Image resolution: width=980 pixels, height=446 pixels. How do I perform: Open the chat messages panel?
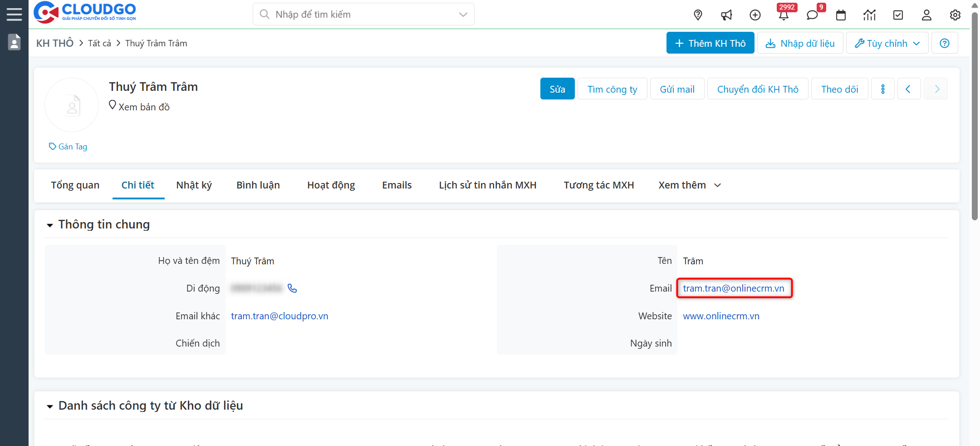pyautogui.click(x=812, y=15)
